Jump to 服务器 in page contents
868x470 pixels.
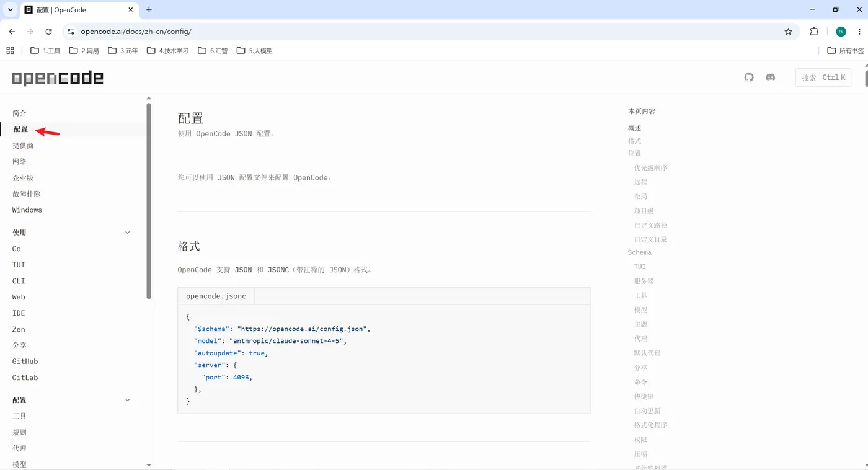click(x=644, y=281)
